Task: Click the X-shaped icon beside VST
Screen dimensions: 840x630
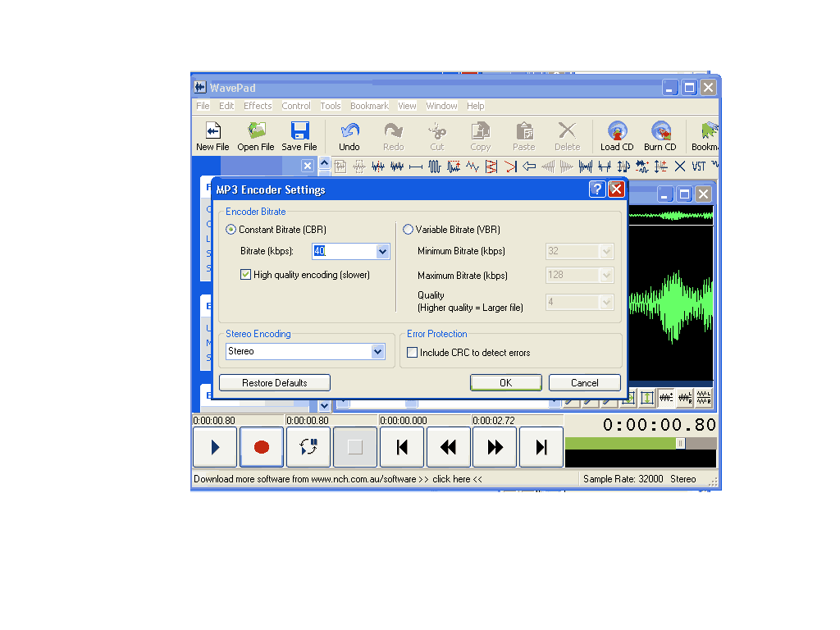Action: click(x=680, y=167)
